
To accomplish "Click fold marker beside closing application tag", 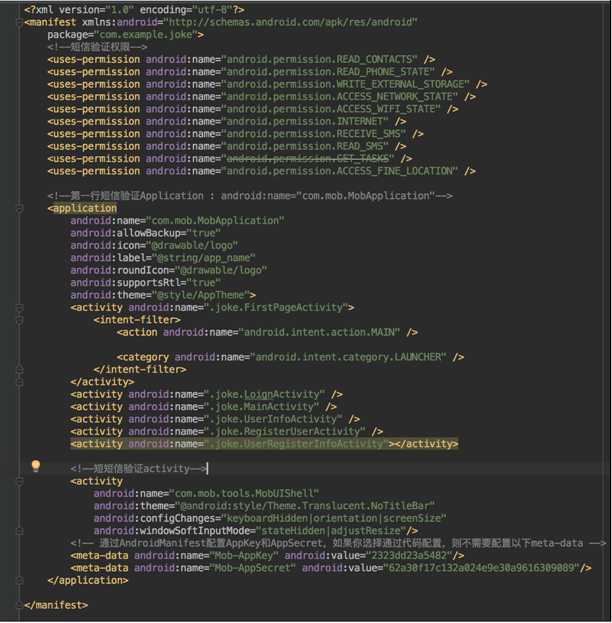I will click(19, 580).
